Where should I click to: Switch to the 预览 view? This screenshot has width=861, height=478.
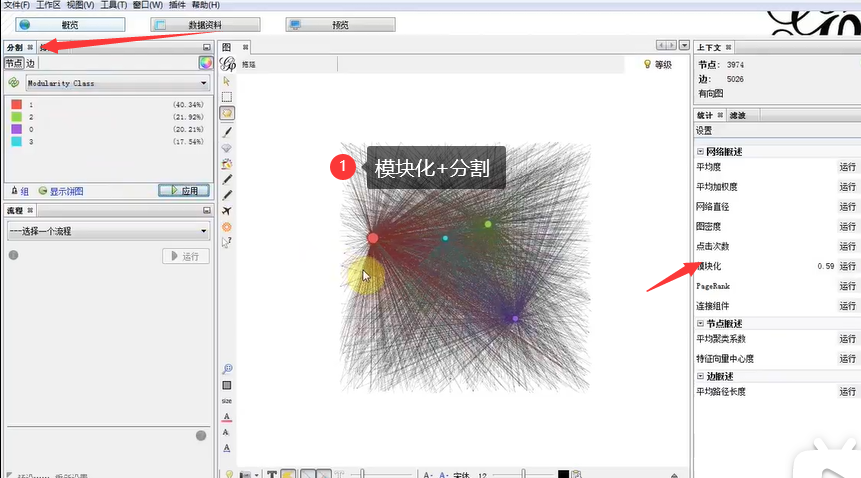click(x=340, y=25)
